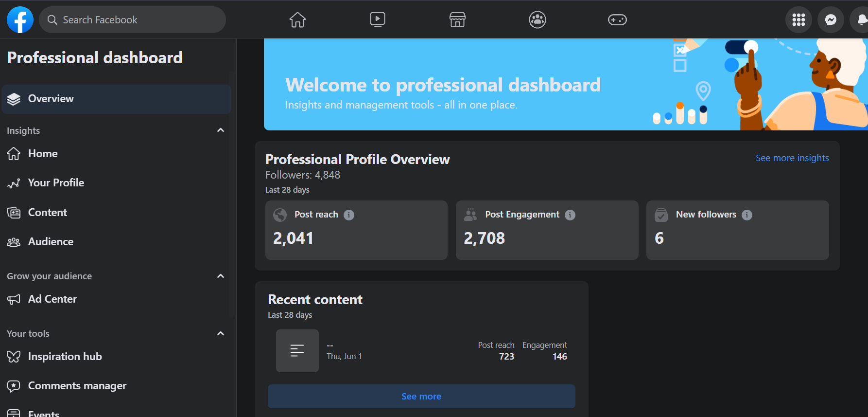868x417 pixels.
Task: Focus the Search Facebook field
Action: coord(132,20)
